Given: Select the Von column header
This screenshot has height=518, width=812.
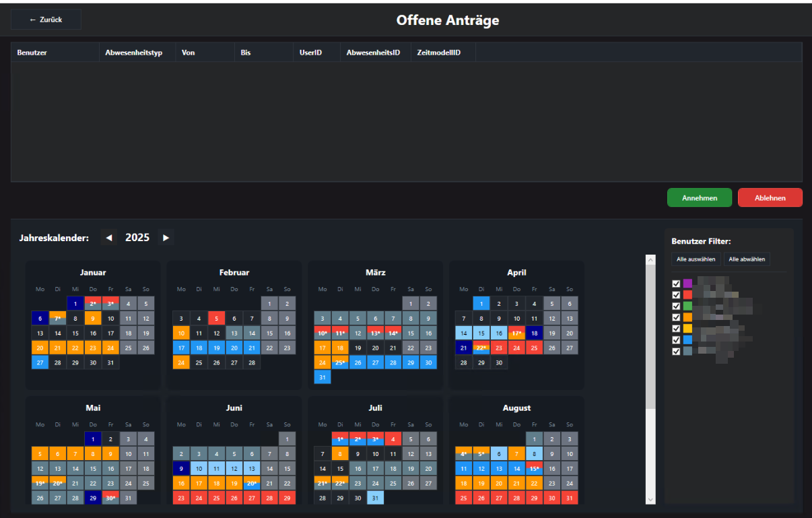Looking at the screenshot, I should pos(189,53).
